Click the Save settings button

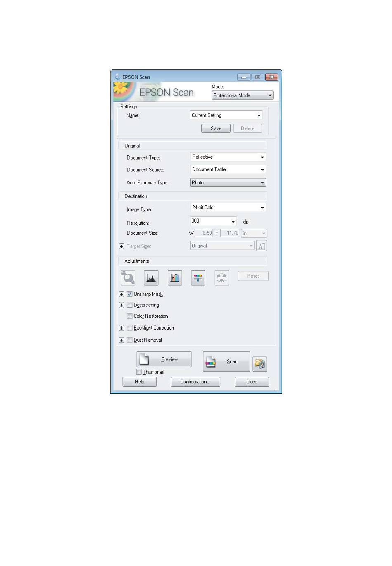pos(216,128)
